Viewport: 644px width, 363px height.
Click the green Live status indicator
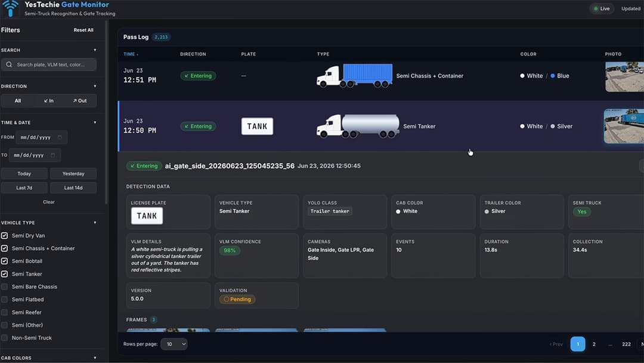(601, 8)
